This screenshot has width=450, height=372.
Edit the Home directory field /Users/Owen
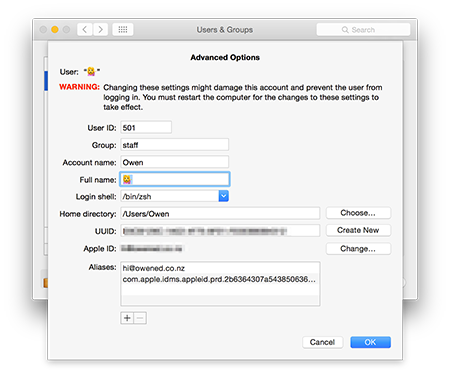pyautogui.click(x=220, y=214)
